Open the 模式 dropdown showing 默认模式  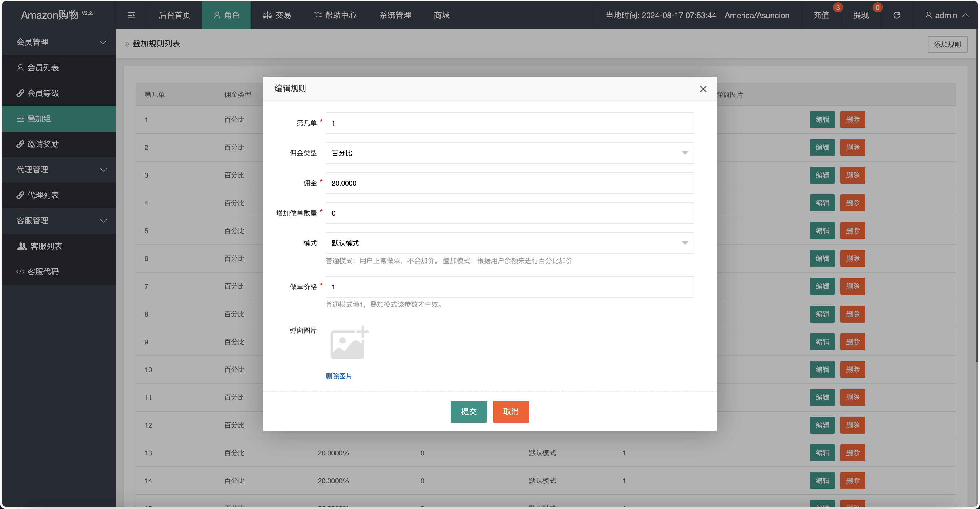click(509, 243)
